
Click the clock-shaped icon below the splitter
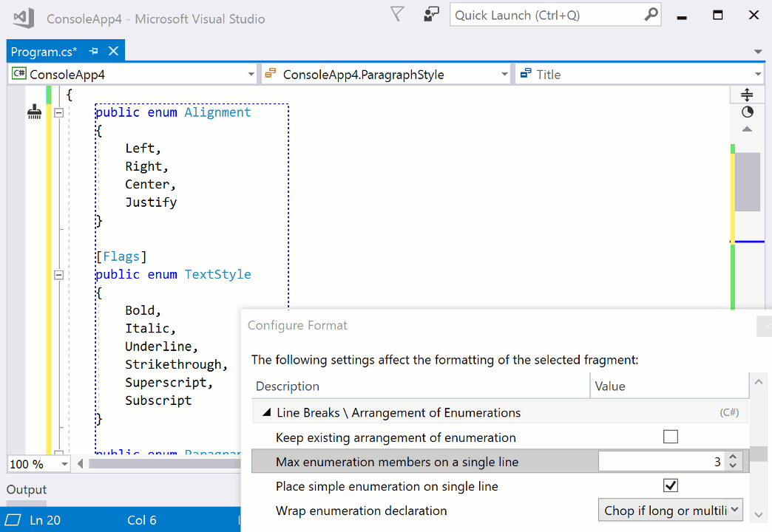coord(747,111)
